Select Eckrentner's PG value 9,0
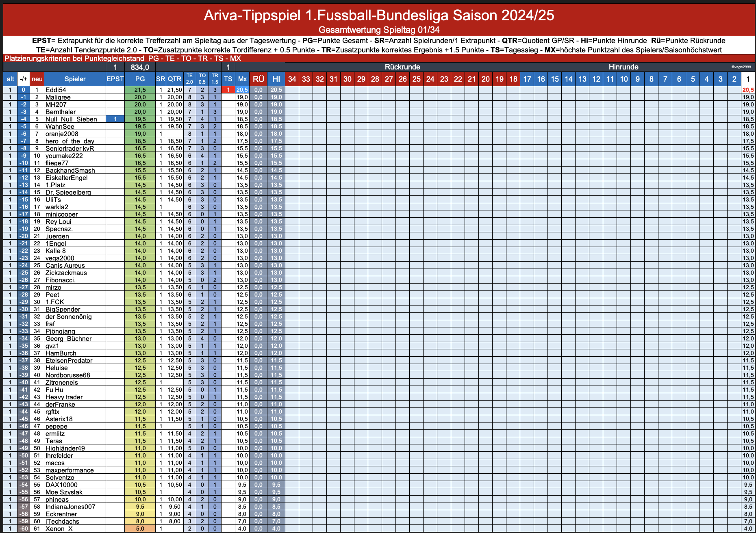This screenshot has height=533, width=756. click(x=140, y=514)
